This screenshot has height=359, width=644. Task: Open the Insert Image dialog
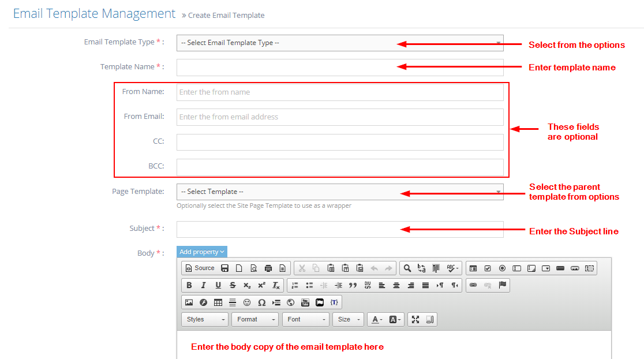point(189,302)
